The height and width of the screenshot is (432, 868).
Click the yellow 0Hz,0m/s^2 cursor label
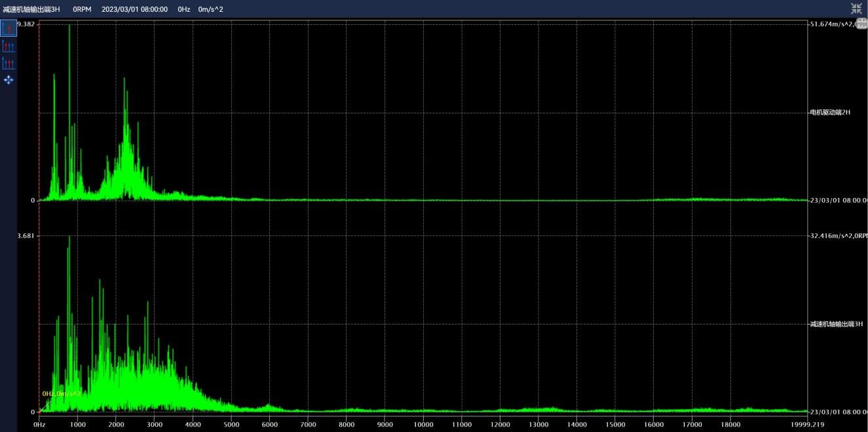tap(62, 393)
